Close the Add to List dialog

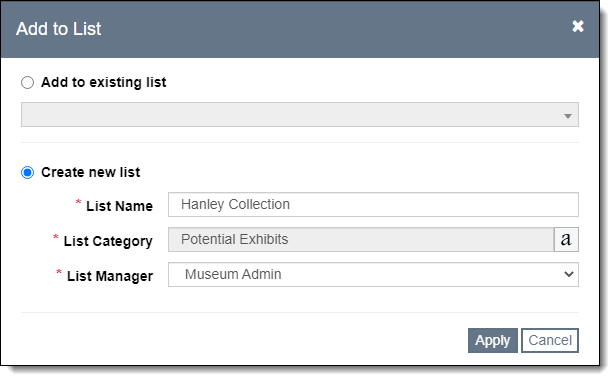pos(578,26)
